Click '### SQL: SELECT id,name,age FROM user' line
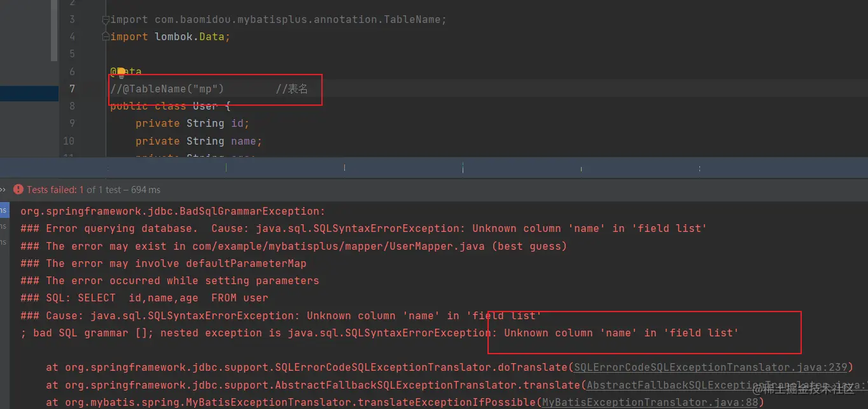 tap(144, 298)
